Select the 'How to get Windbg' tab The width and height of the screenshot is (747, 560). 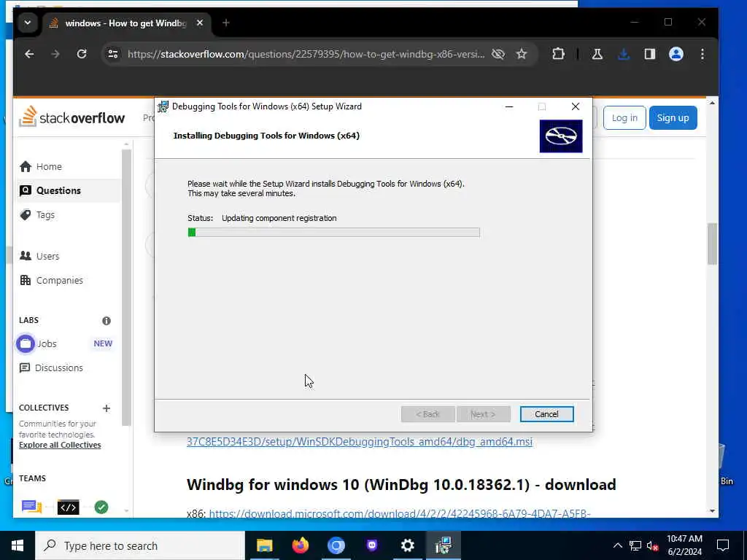(125, 23)
